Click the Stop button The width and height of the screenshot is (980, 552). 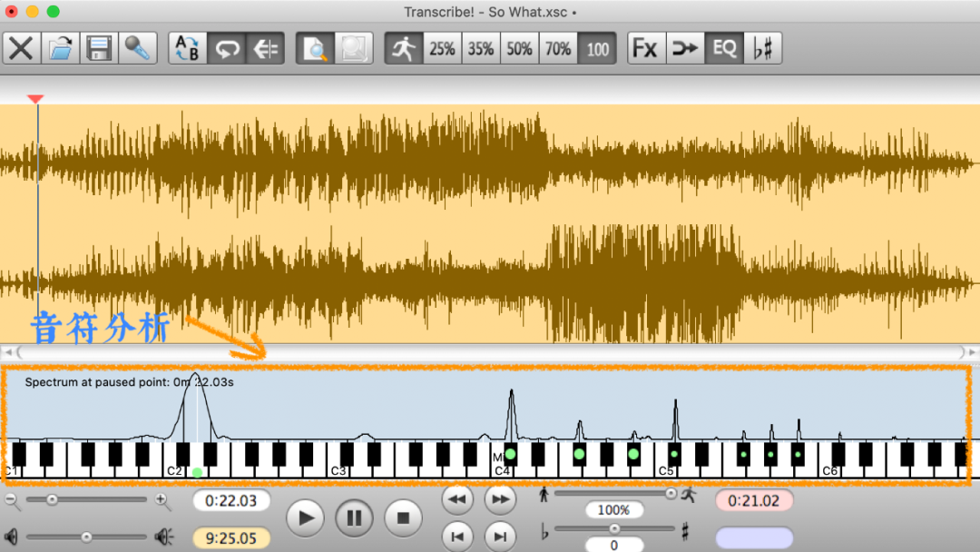403,518
